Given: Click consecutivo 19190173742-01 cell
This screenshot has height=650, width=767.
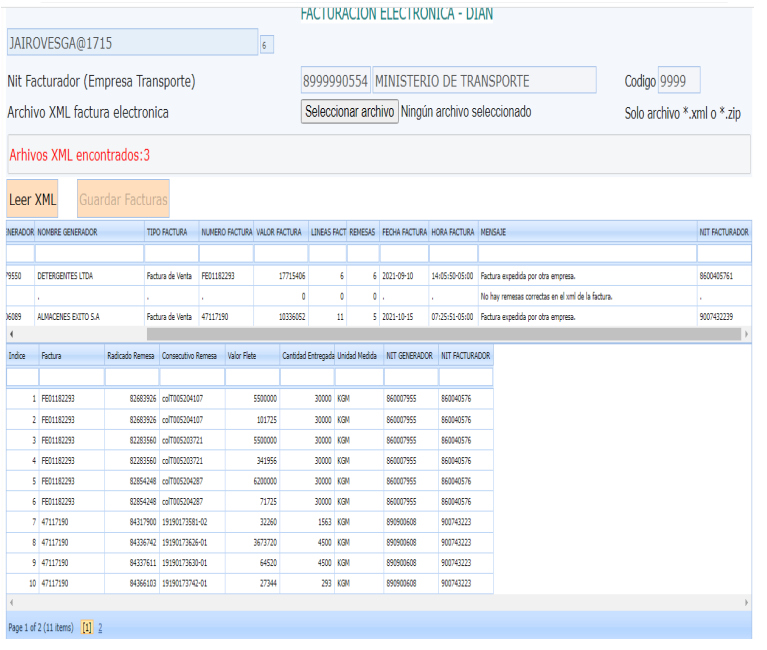Looking at the screenshot, I should 192,584.
